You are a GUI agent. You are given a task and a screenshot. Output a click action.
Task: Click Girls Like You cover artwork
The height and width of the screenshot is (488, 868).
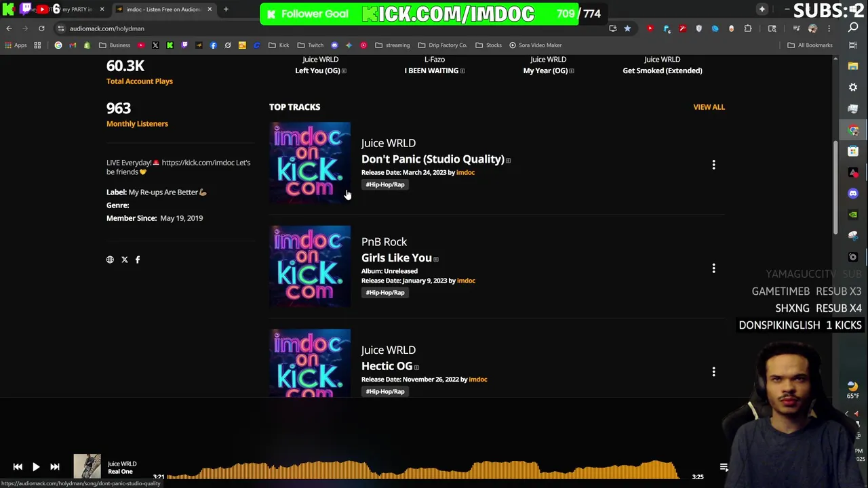point(310,266)
